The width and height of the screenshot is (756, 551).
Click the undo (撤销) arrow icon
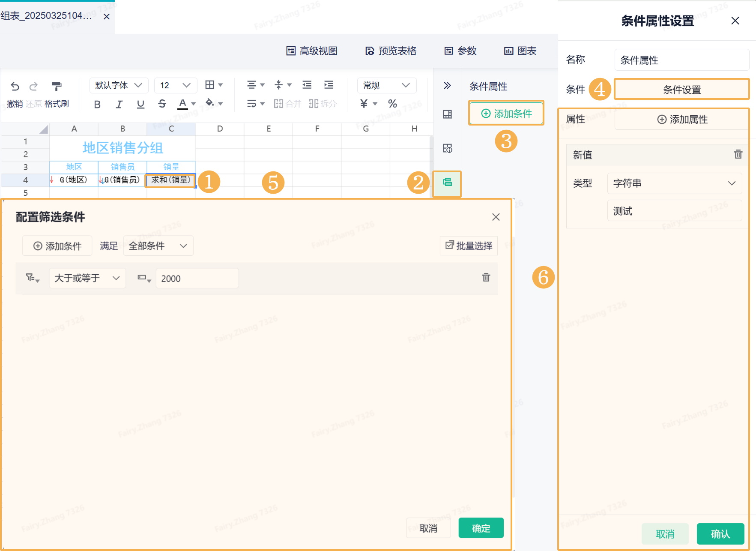(15, 87)
